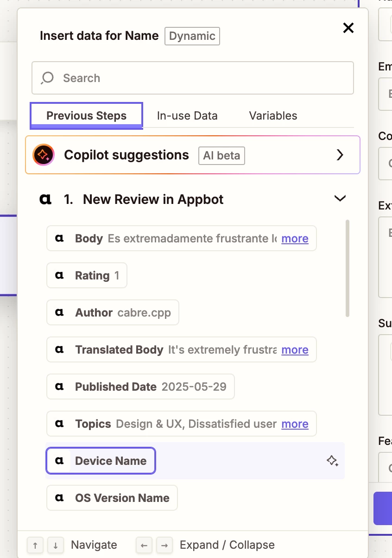Click the Appbot icon in OS Version Name pill
The image size is (392, 558).
click(x=59, y=498)
